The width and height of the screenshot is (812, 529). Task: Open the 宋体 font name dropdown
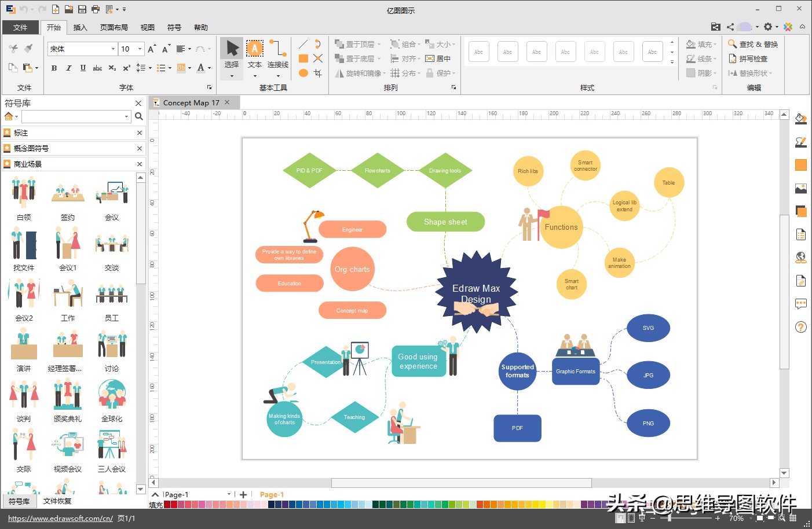click(x=112, y=49)
